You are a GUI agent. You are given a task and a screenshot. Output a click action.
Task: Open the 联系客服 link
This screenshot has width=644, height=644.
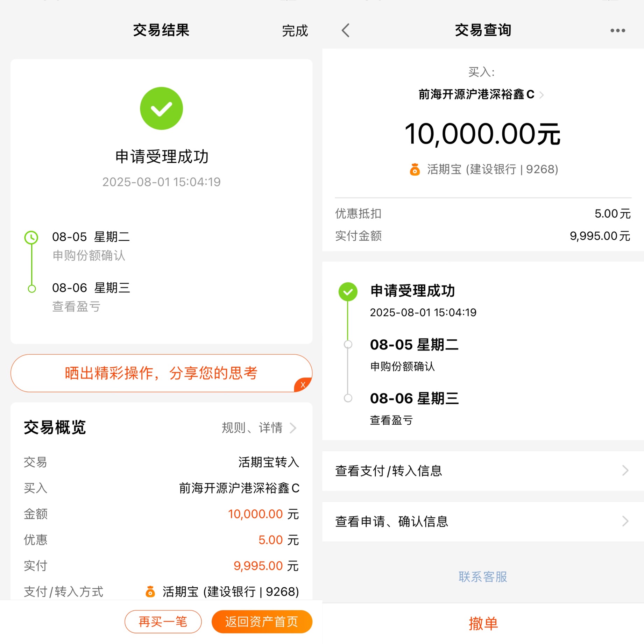(x=483, y=577)
